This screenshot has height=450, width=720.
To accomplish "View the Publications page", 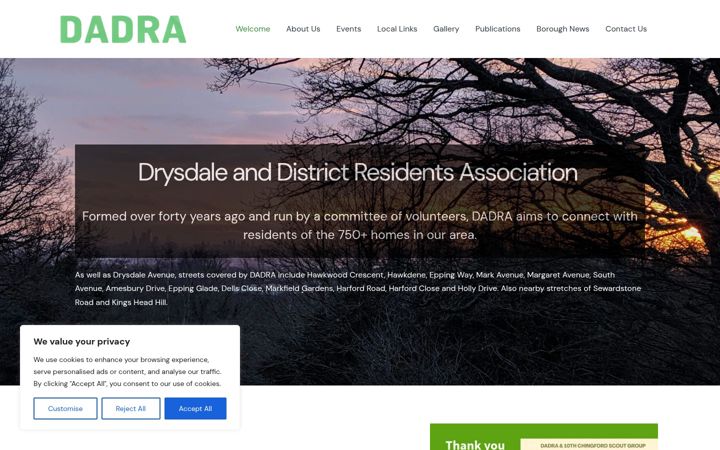I will point(497,29).
